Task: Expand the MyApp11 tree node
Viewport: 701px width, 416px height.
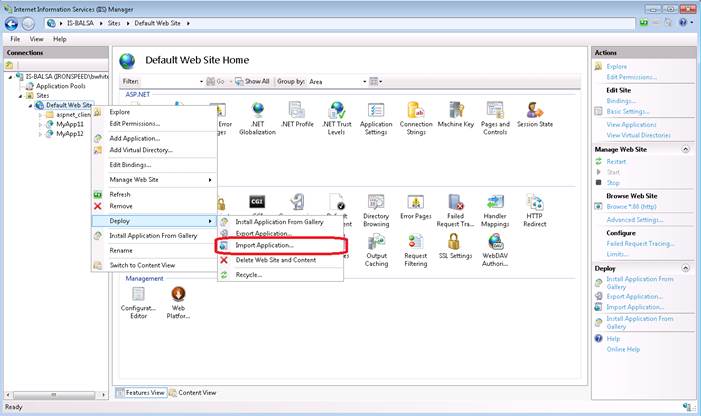Action: pos(40,124)
